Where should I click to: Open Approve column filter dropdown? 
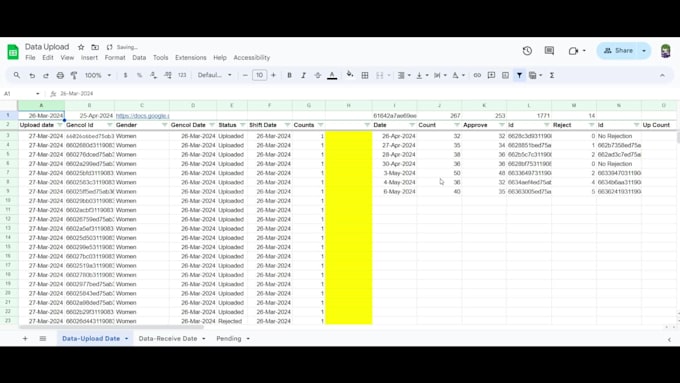501,125
